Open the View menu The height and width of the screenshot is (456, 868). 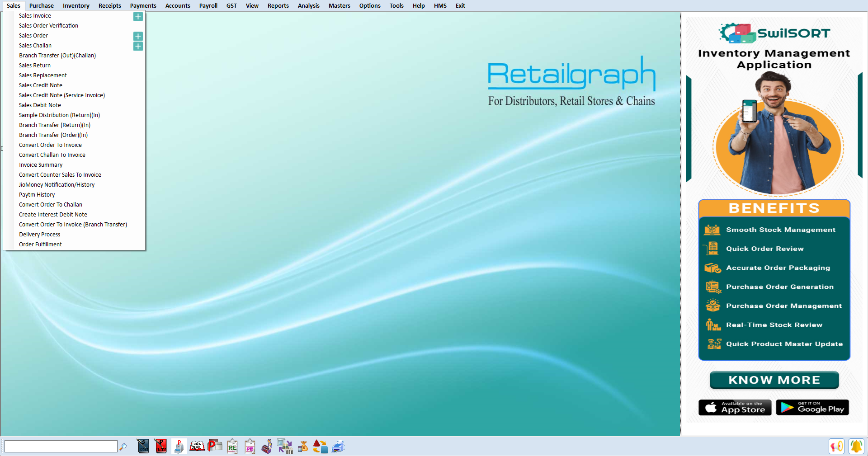pos(252,5)
